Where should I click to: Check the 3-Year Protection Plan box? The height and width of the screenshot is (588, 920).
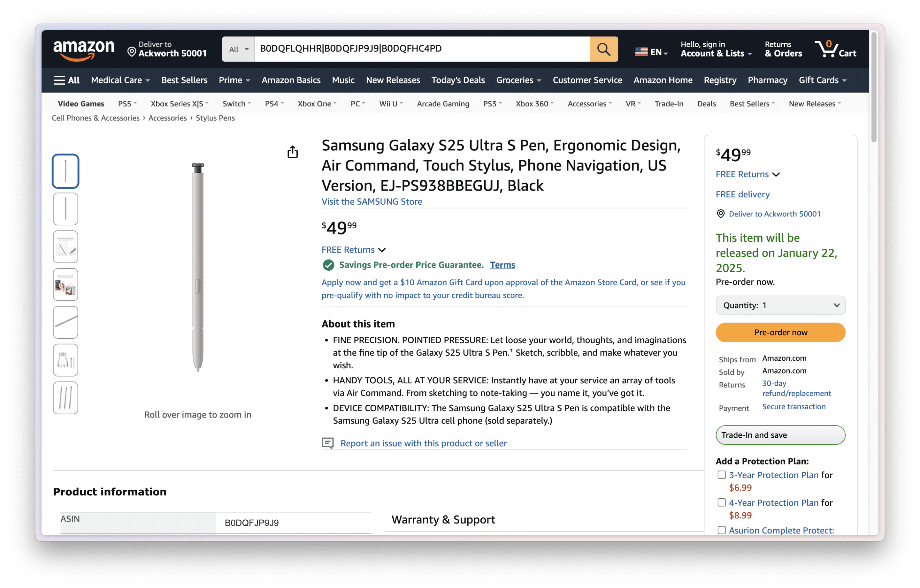point(722,475)
